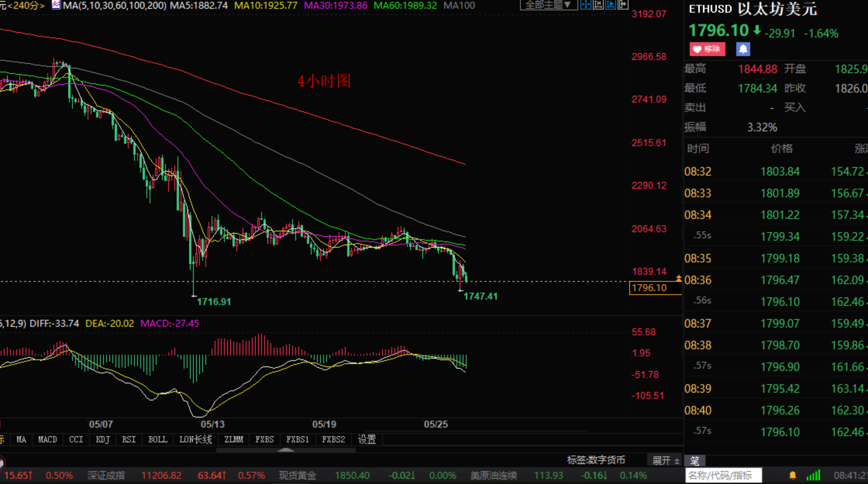Click the 4小时图 red chart annotation

click(324, 81)
